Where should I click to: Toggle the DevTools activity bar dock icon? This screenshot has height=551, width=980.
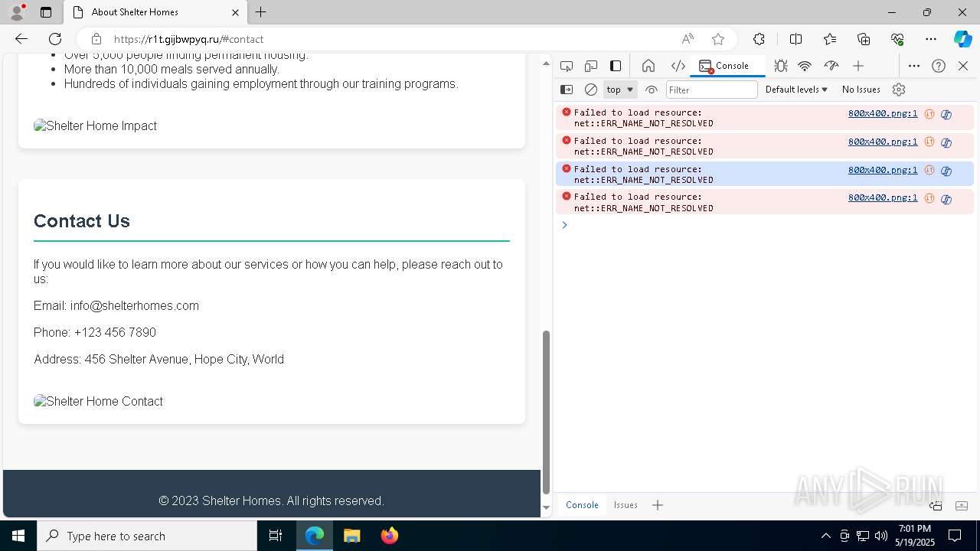[x=616, y=66]
